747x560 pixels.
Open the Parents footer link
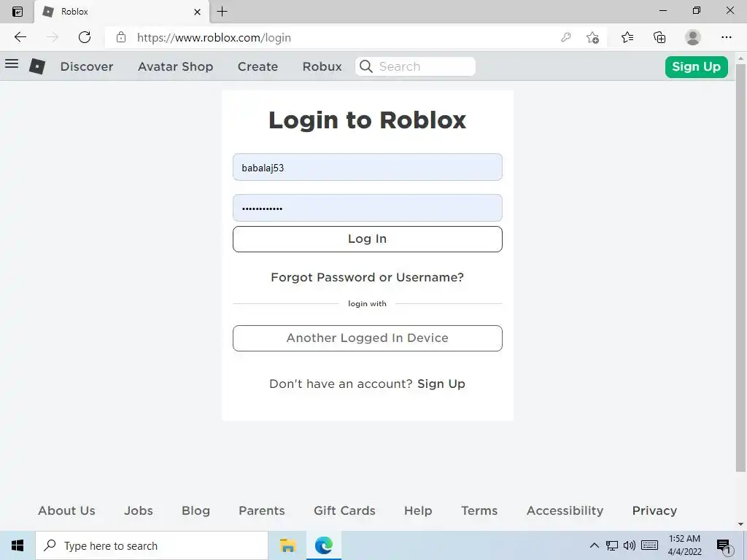pyautogui.click(x=262, y=510)
